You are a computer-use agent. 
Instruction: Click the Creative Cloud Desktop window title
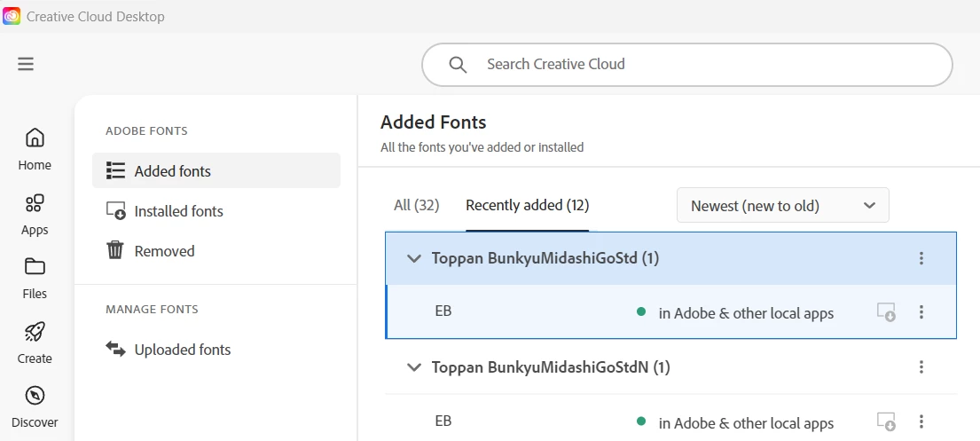pyautogui.click(x=96, y=16)
